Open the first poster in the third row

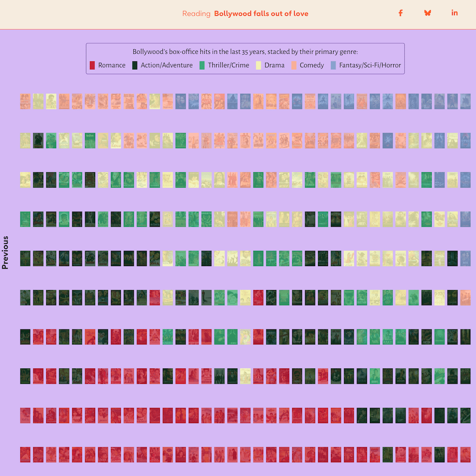click(25, 180)
